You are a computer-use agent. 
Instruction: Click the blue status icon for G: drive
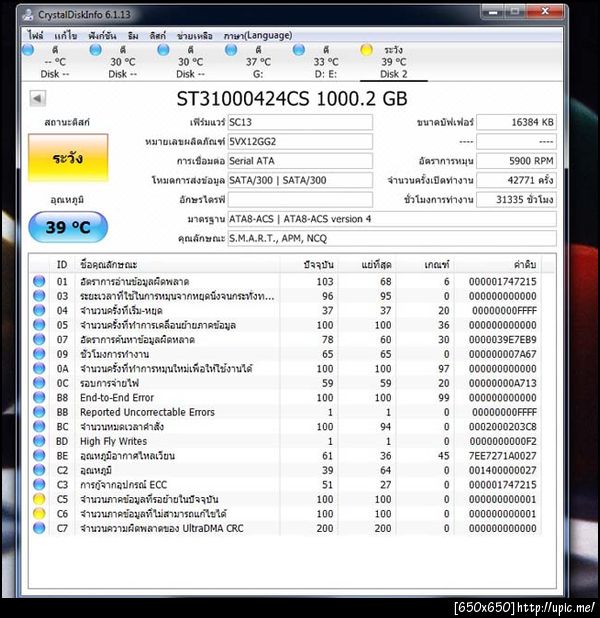[x=231, y=50]
